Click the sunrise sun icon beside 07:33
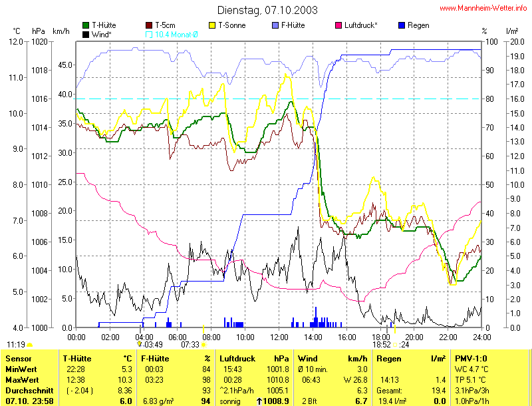The width and height of the screenshot is (532, 406). (x=203, y=345)
